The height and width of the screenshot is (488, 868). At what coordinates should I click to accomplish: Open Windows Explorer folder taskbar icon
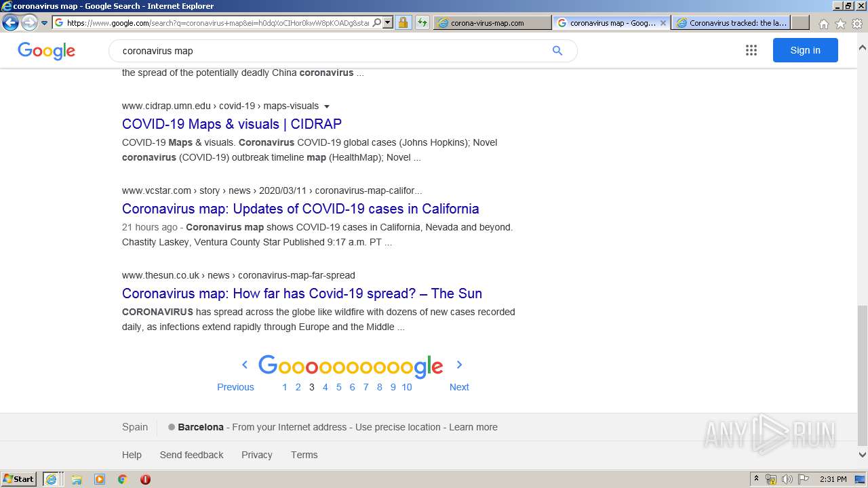tap(77, 479)
